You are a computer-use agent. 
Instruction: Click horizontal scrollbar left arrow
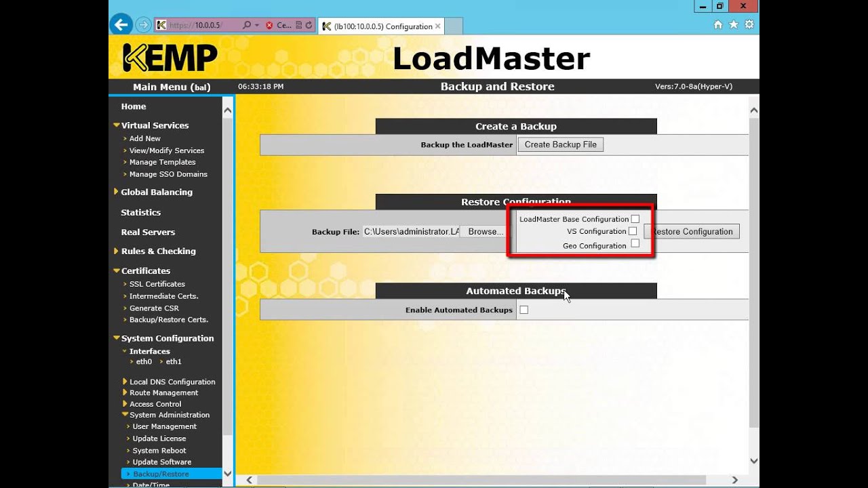tap(250, 480)
